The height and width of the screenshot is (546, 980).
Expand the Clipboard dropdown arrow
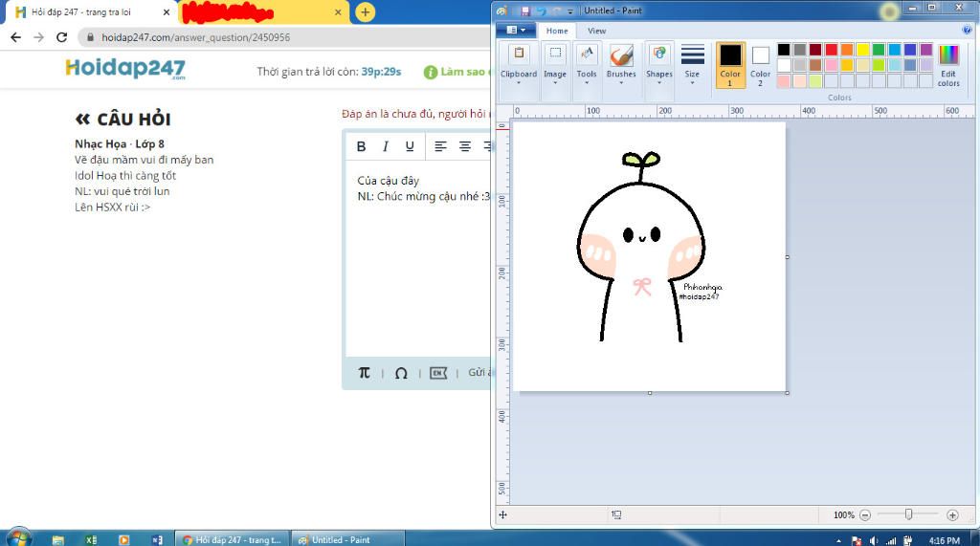(519, 82)
